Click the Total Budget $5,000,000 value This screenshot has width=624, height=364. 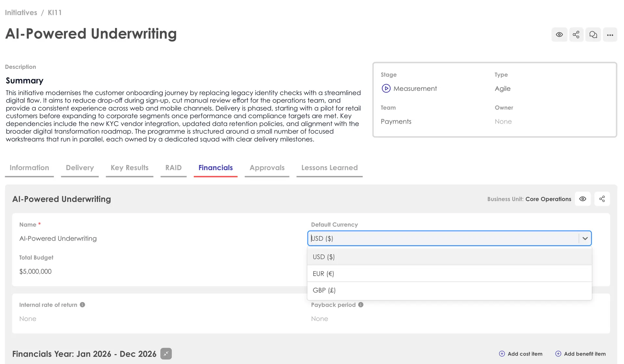[x=35, y=271]
